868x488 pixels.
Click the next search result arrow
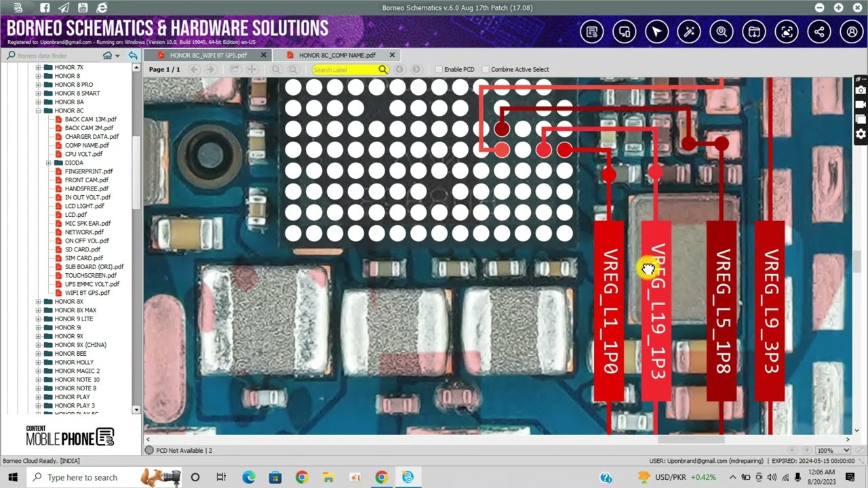pos(416,69)
